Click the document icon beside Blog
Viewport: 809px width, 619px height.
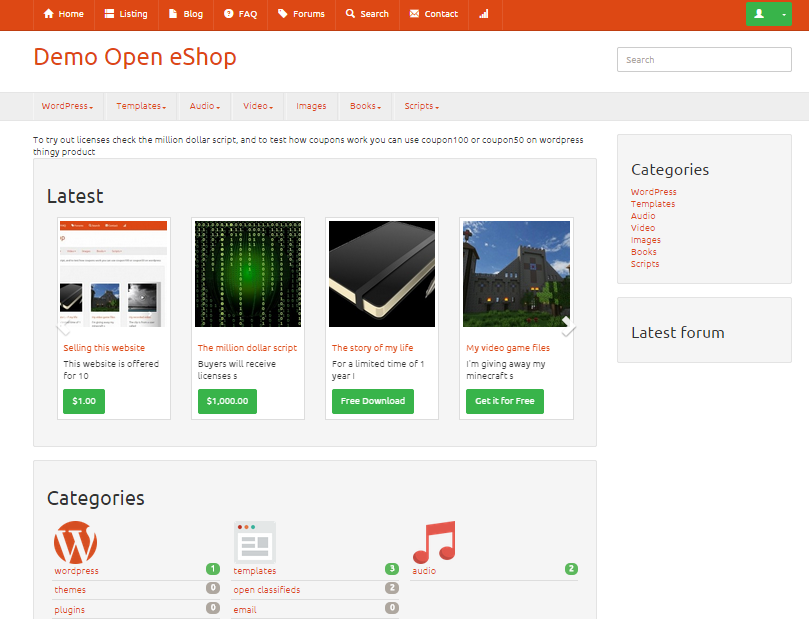pos(172,14)
